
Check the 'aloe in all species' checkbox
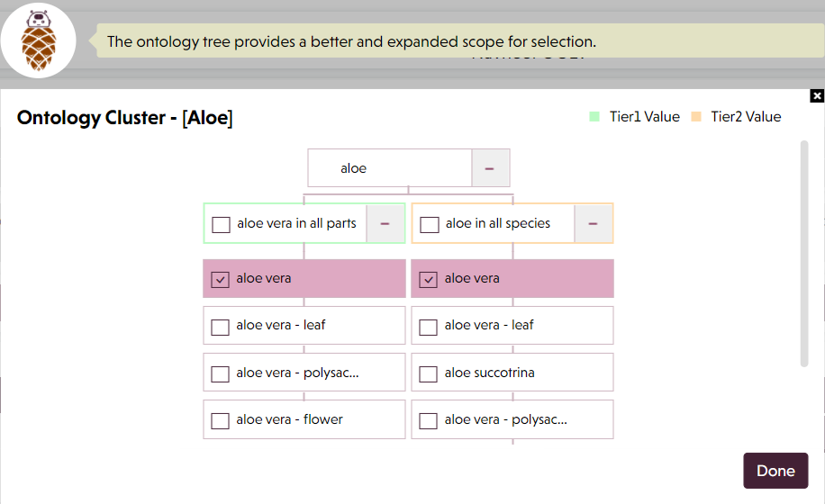[430, 224]
